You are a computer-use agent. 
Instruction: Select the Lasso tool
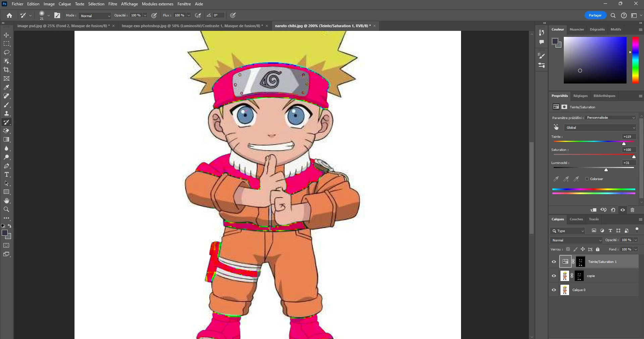pos(6,53)
